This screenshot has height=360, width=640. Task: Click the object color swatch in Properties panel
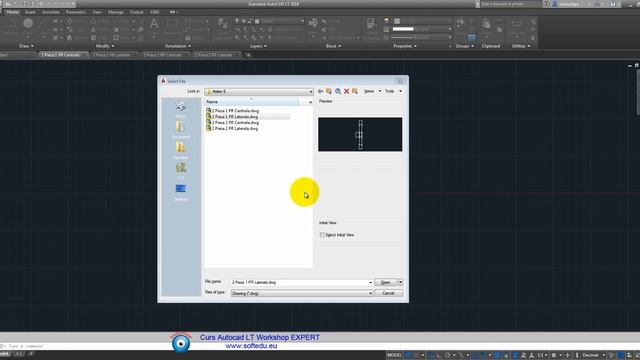point(397,21)
